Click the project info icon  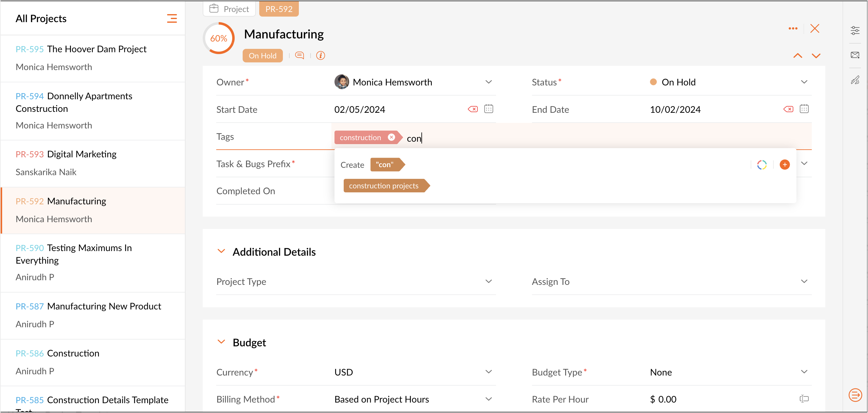click(320, 55)
